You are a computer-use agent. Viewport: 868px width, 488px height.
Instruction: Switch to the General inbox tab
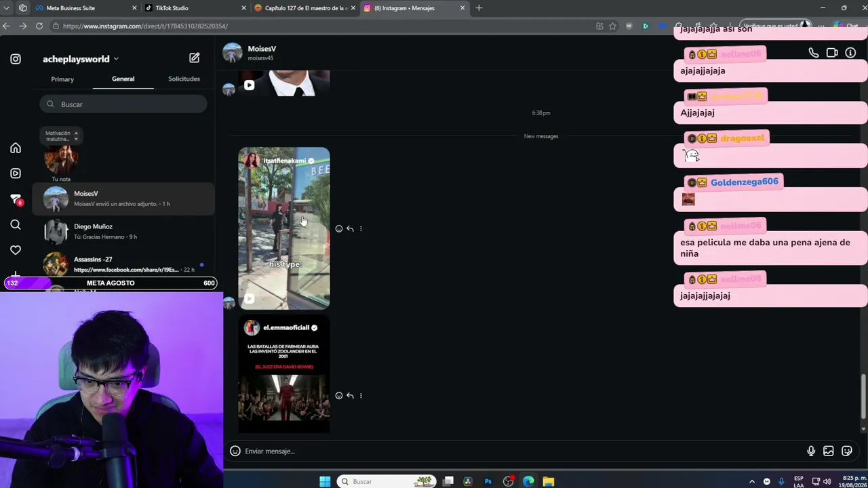coord(123,79)
